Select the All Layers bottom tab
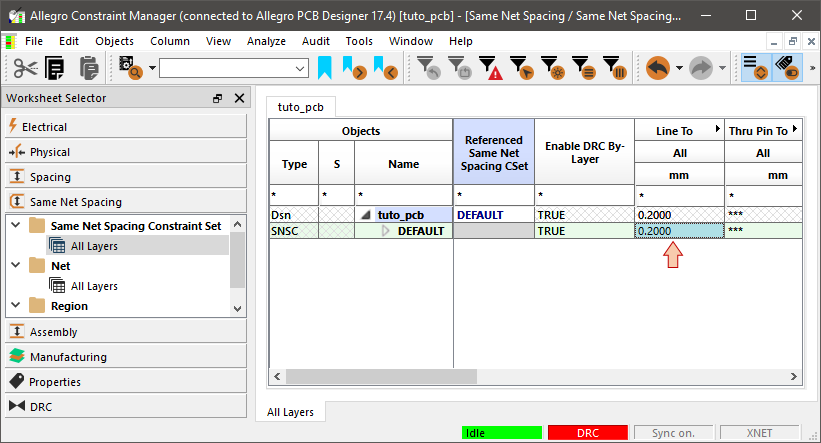 290,412
